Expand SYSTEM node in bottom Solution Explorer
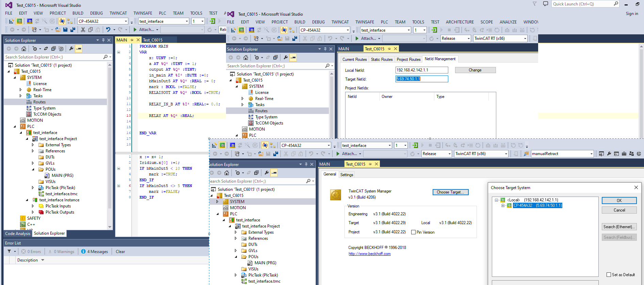The image size is (644, 285). pyautogui.click(x=218, y=202)
